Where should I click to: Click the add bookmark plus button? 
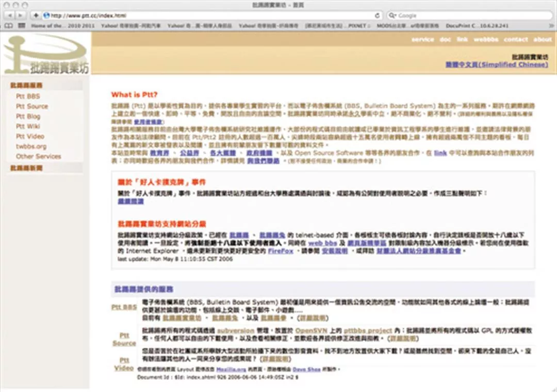point(36,15)
